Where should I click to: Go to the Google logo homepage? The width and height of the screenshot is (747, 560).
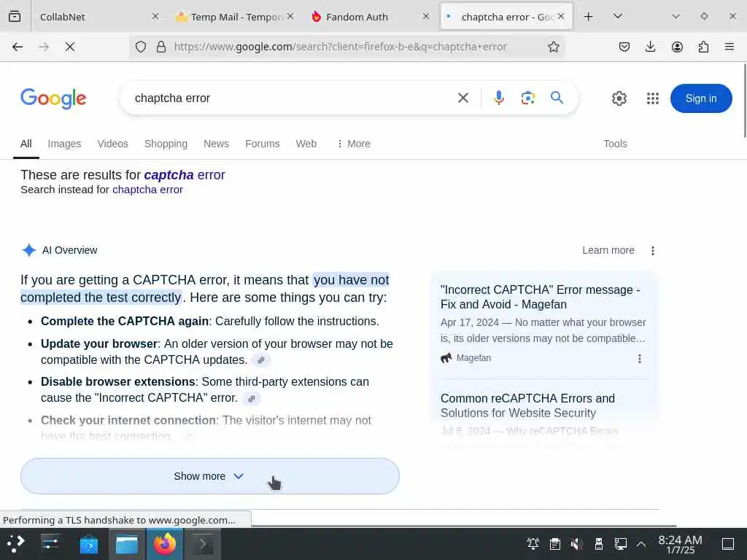(x=53, y=98)
